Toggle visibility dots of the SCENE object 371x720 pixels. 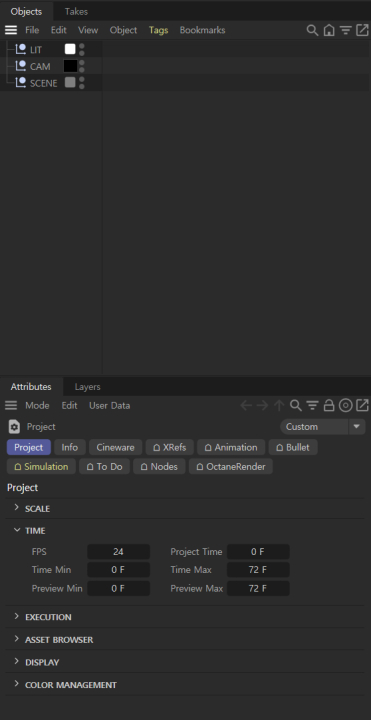82,83
